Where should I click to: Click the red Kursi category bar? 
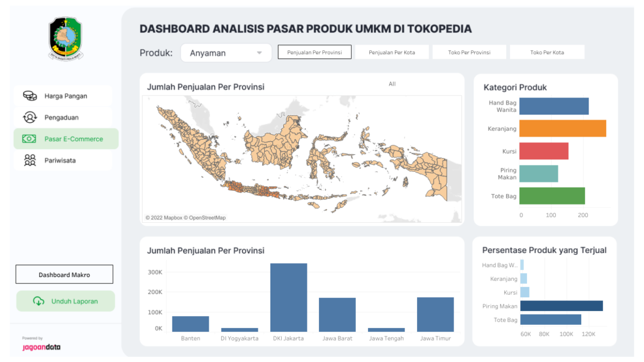[x=544, y=151]
